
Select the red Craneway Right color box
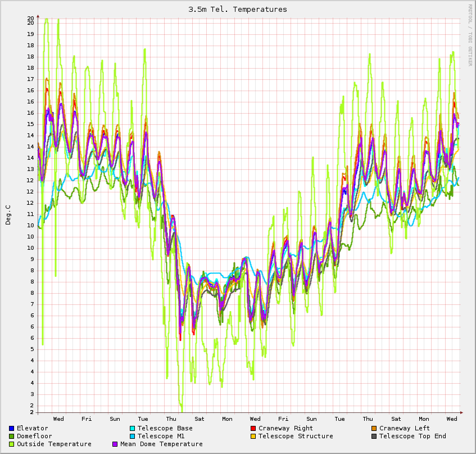pos(253,429)
